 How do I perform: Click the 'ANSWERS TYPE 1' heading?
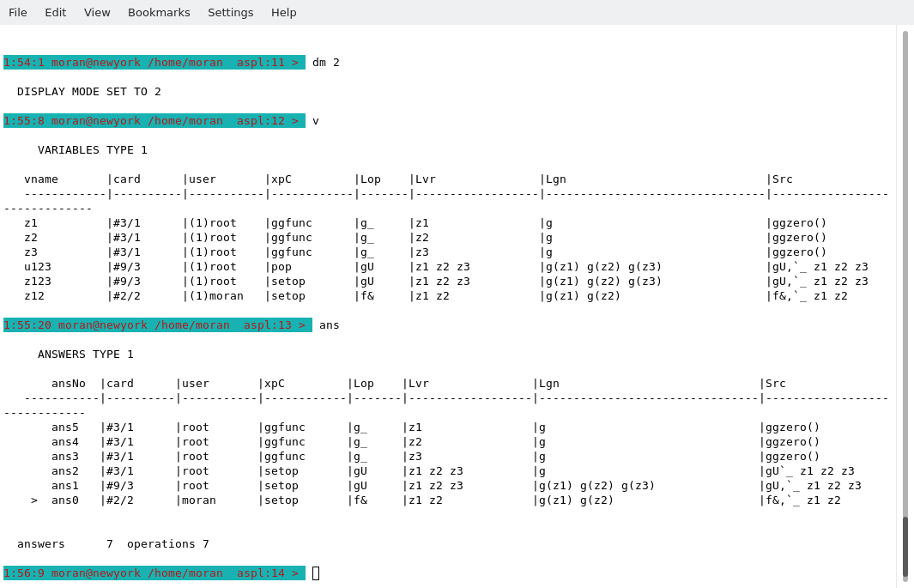(86, 355)
